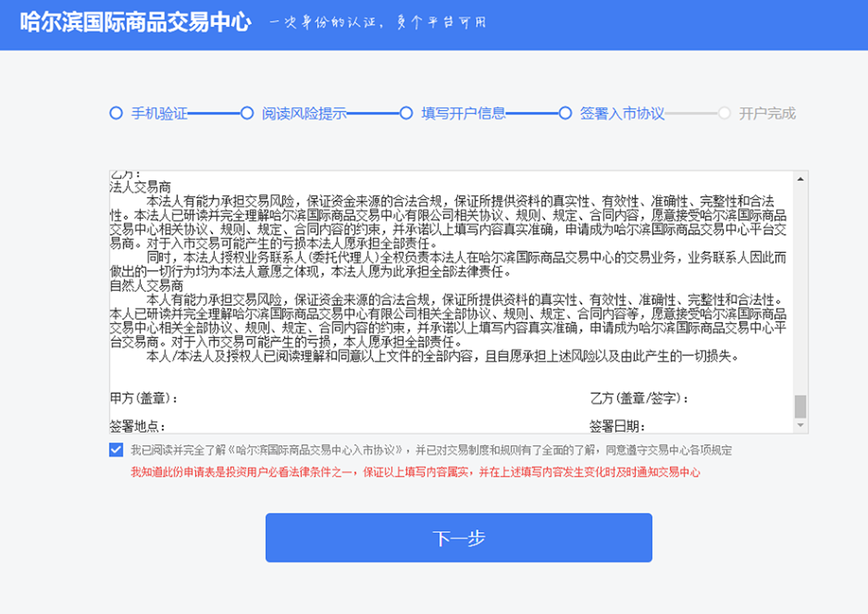Click the red notice text about 申请表
The width and height of the screenshot is (868, 614).
pos(415,473)
